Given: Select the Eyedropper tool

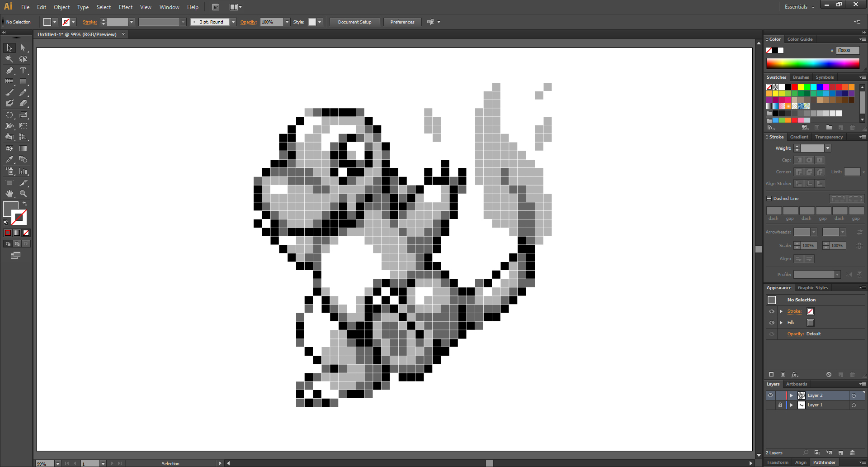Looking at the screenshot, I should pos(9,159).
